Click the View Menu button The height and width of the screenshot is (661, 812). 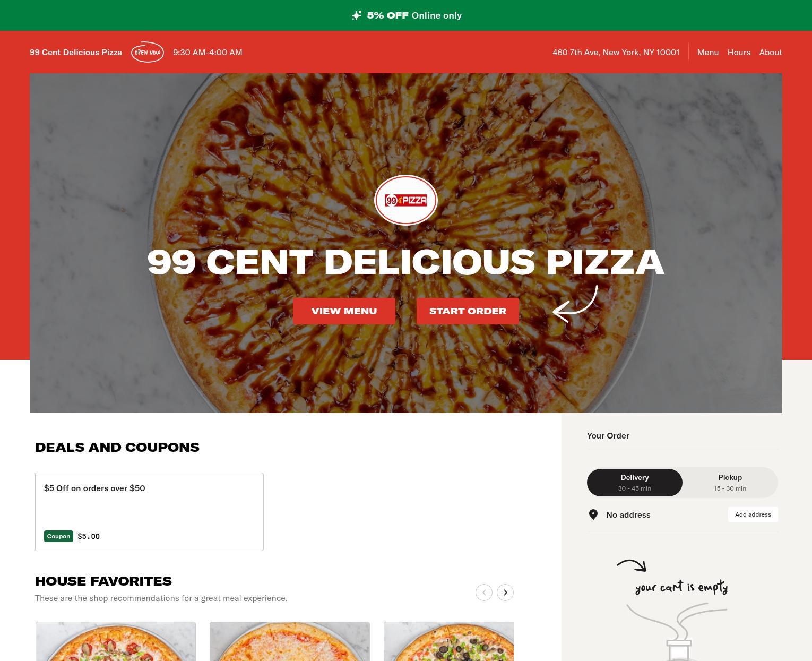[344, 311]
